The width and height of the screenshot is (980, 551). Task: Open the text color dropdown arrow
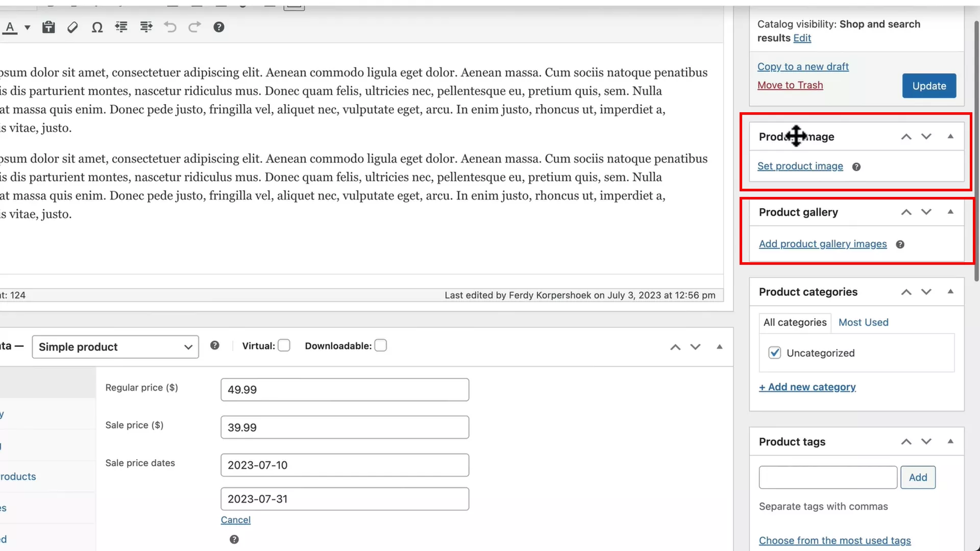pos(28,28)
